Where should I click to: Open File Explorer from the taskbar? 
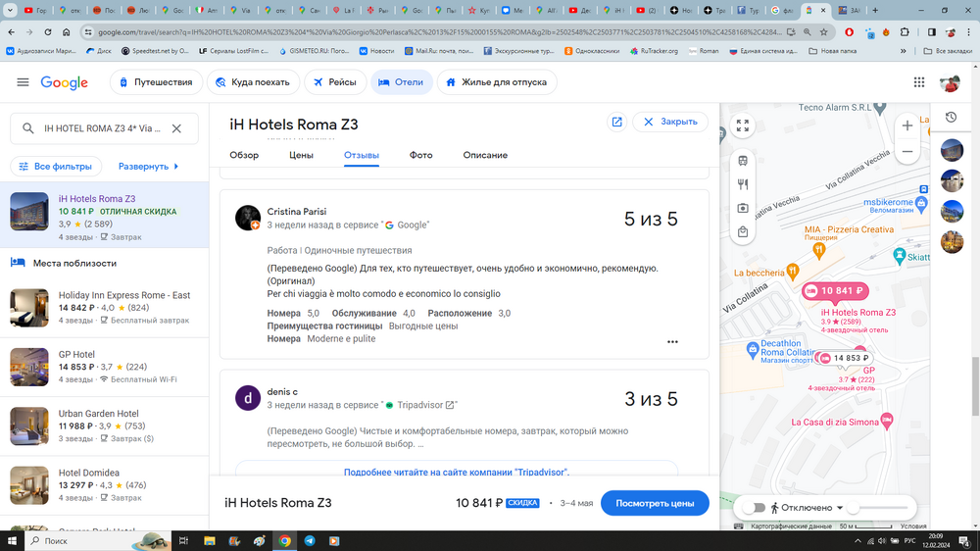pos(210,541)
